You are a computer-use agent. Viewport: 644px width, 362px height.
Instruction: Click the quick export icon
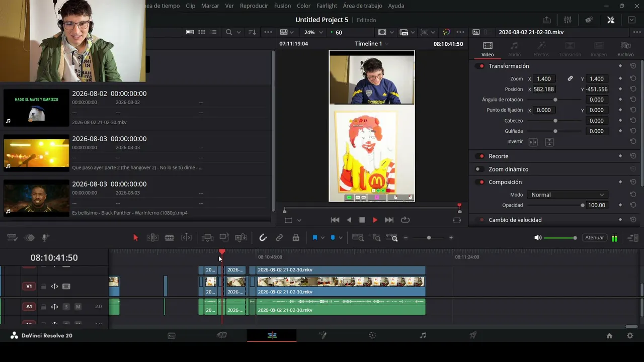pos(546,20)
